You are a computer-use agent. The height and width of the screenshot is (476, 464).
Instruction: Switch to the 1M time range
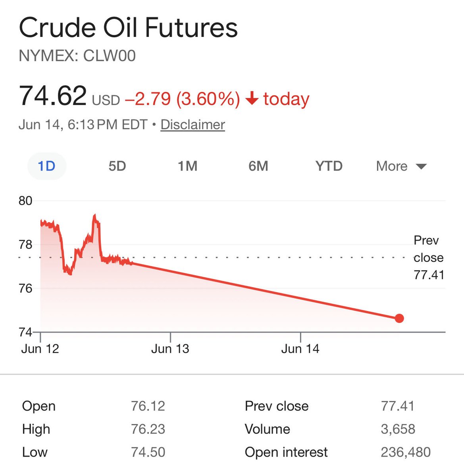tap(187, 166)
